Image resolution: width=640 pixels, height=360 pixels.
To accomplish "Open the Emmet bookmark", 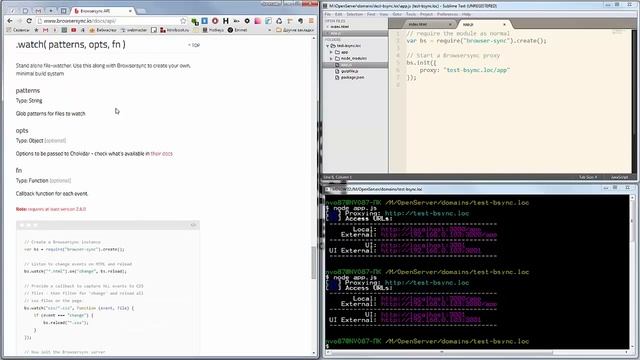I will (x=237, y=30).
